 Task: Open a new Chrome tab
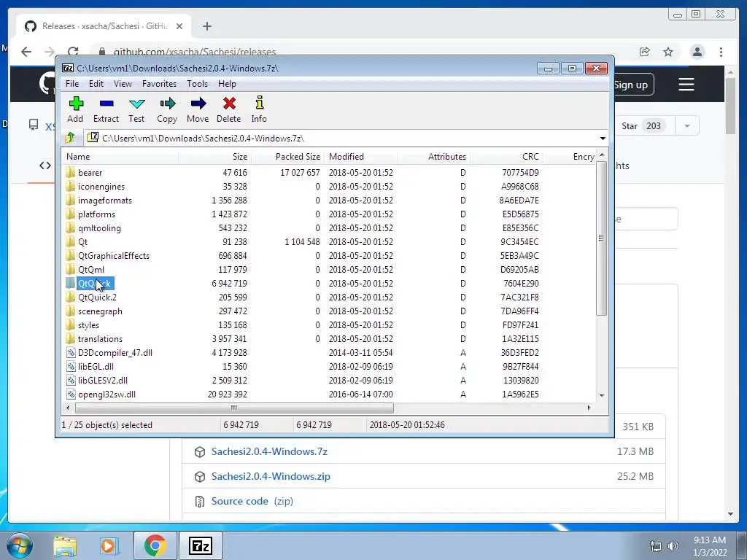[206, 26]
